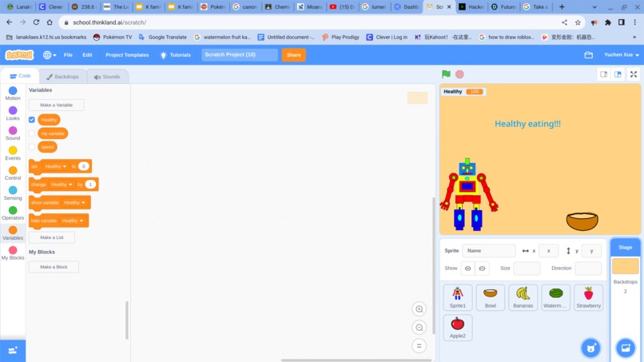This screenshot has width=644, height=362.
Task: Set sprite to hidden with crossed eye icon
Action: [x=482, y=269]
